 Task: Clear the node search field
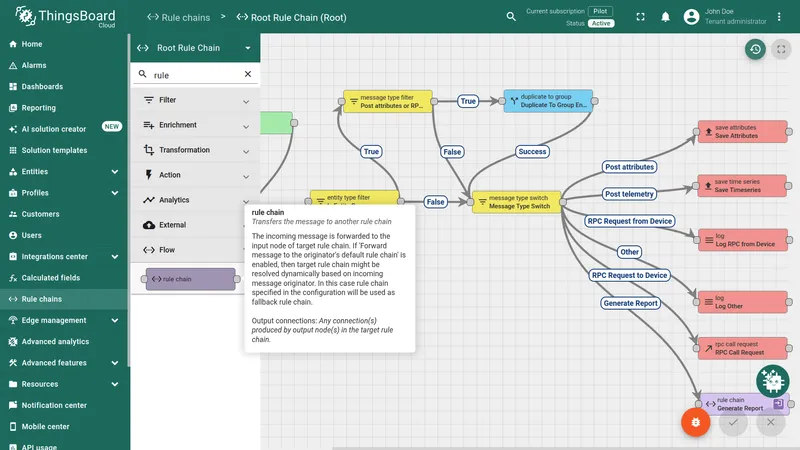[247, 74]
